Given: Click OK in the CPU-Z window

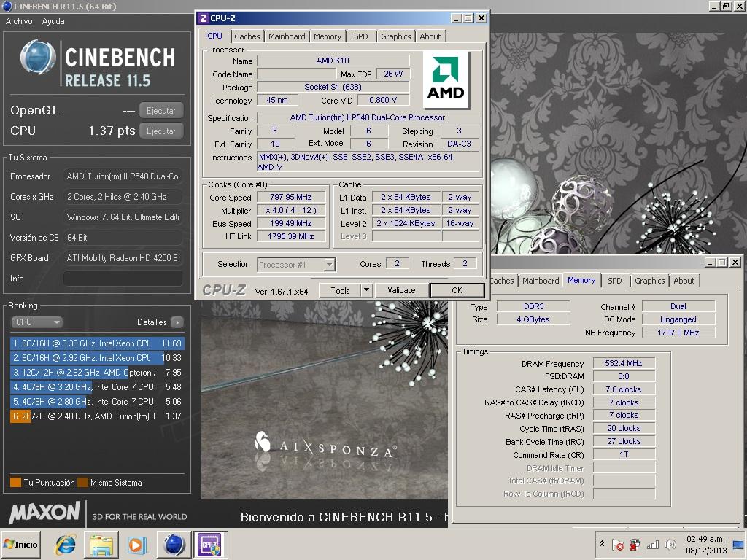Looking at the screenshot, I should [x=457, y=290].
